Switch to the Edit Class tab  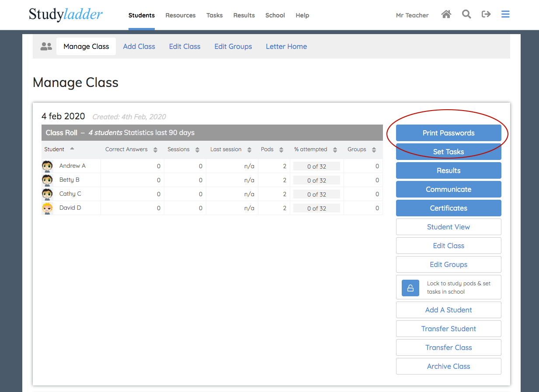coord(185,46)
